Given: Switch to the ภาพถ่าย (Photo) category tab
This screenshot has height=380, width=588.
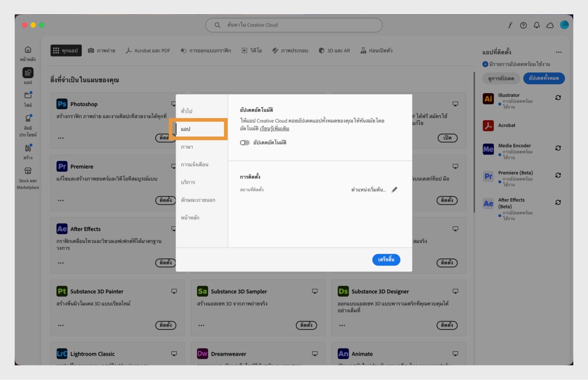Looking at the screenshot, I should click(x=102, y=51).
